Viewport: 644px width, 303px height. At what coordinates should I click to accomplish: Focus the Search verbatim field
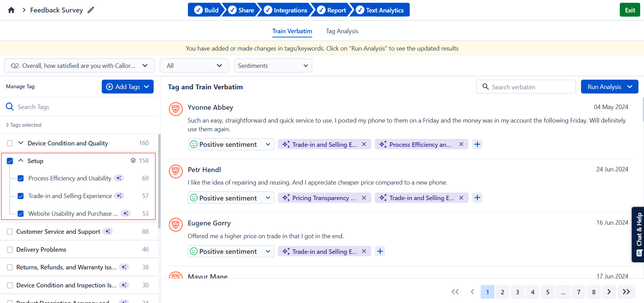[526, 87]
